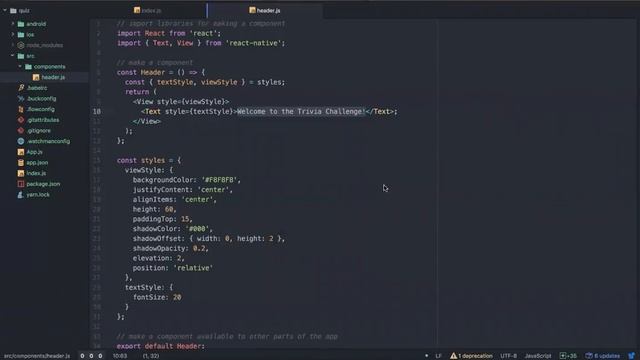Image resolution: width=640 pixels, height=360 pixels.
Task: Click the src/components/header.js path in status bar
Action: (37, 356)
